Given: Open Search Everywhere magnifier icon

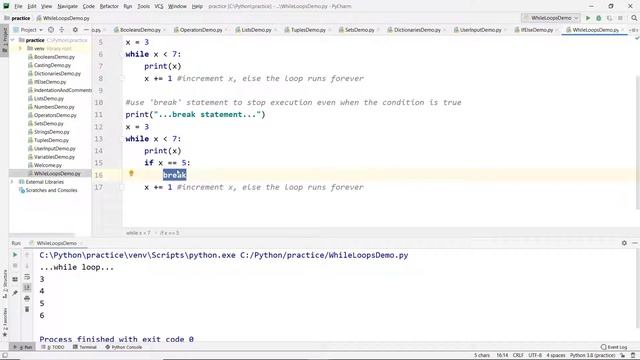Looking at the screenshot, I should tap(634, 18).
